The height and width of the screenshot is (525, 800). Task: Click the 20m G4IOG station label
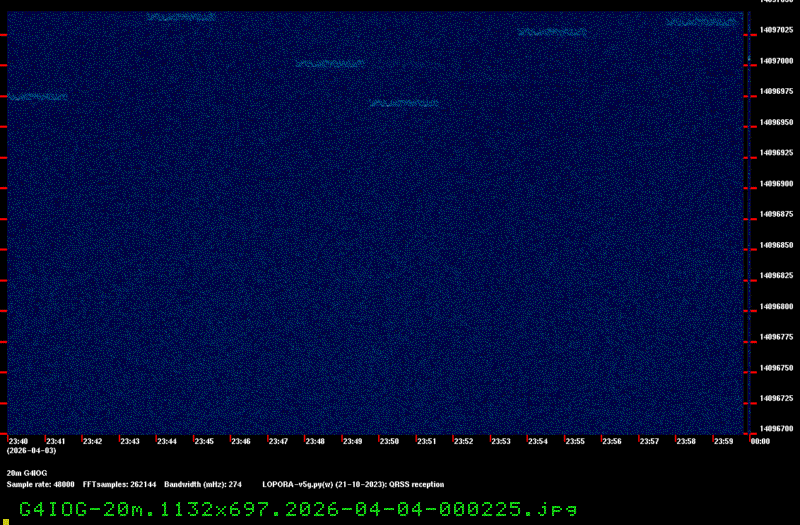point(27,473)
